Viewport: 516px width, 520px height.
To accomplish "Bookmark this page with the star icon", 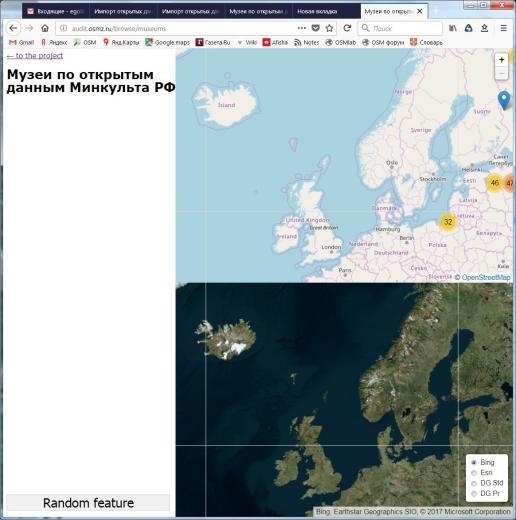I will coord(329,28).
